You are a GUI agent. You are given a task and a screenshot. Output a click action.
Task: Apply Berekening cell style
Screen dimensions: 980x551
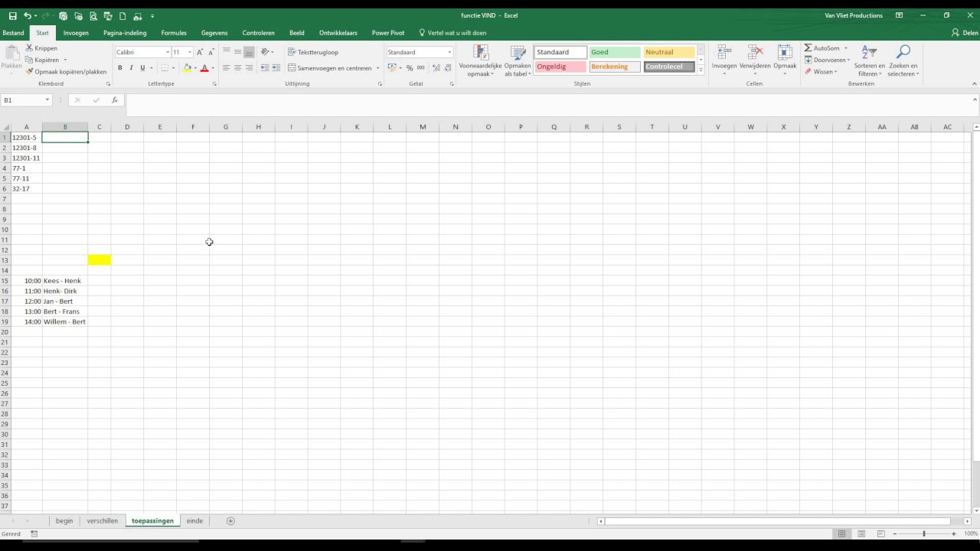pyautogui.click(x=615, y=67)
